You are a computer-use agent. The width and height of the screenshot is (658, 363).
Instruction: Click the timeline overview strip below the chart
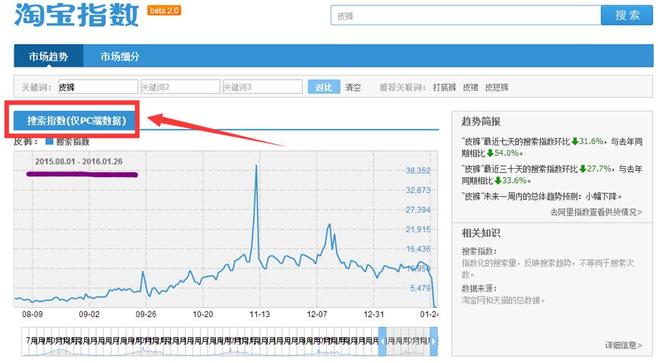[230, 342]
